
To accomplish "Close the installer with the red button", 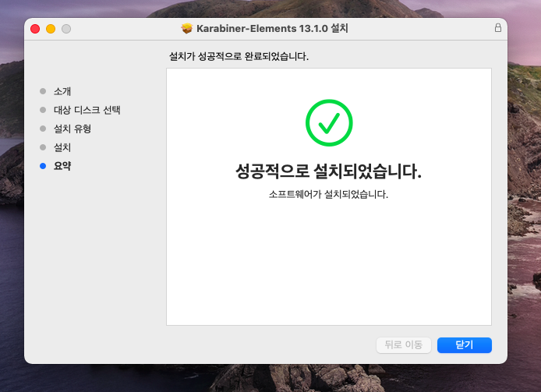I will point(35,29).
